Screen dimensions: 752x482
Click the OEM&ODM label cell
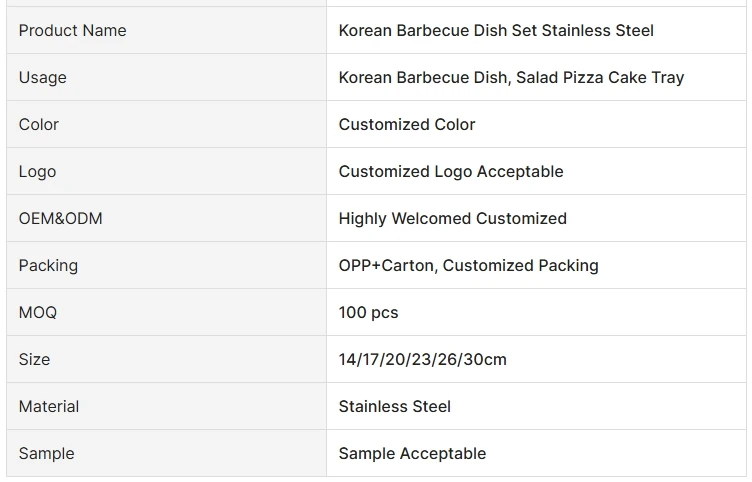pyautogui.click(x=61, y=219)
